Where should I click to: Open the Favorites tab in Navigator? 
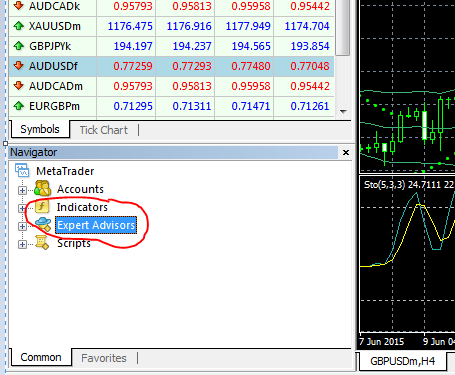coord(104,358)
